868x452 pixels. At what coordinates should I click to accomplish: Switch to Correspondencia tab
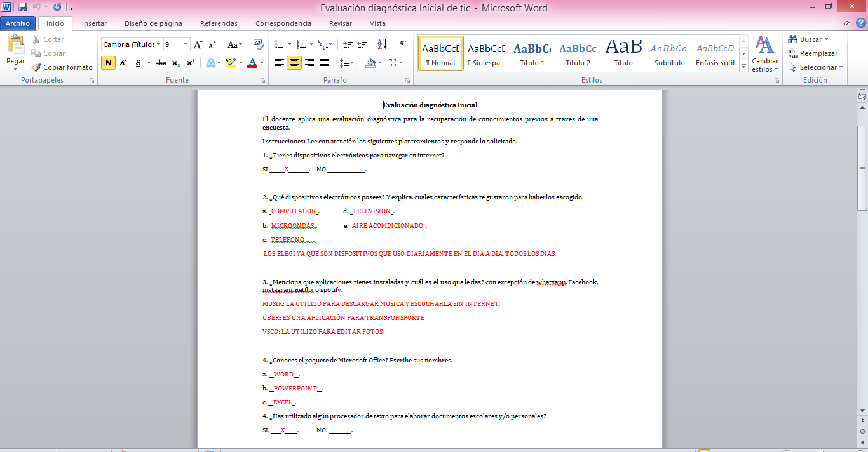(283, 23)
